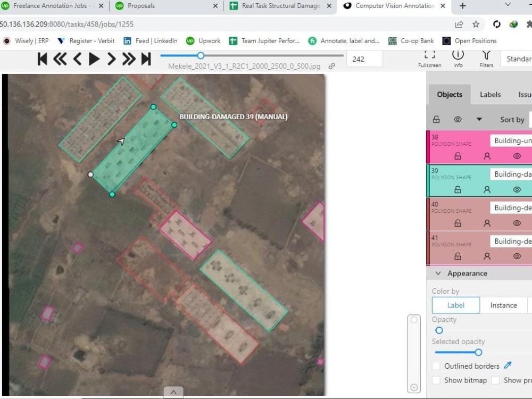Viewport: 532px width, 399px height.
Task: Open a new browser tab
Action: click(462, 6)
